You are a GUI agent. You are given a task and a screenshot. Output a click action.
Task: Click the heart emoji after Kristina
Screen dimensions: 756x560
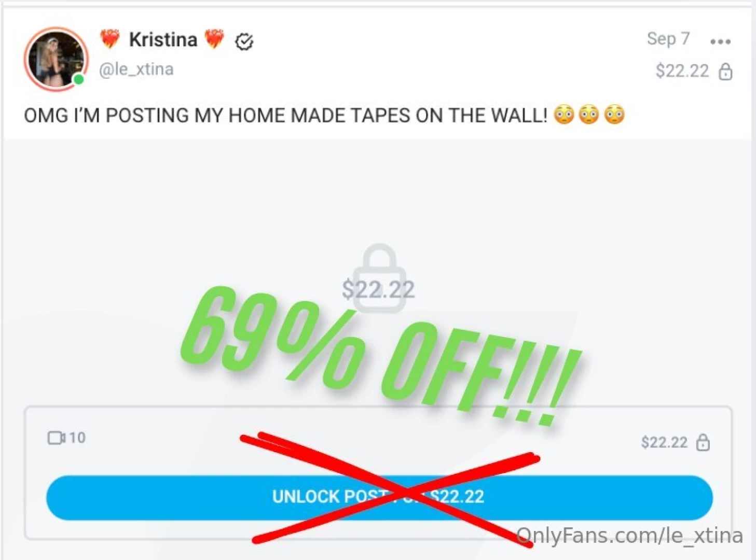pyautogui.click(x=214, y=39)
